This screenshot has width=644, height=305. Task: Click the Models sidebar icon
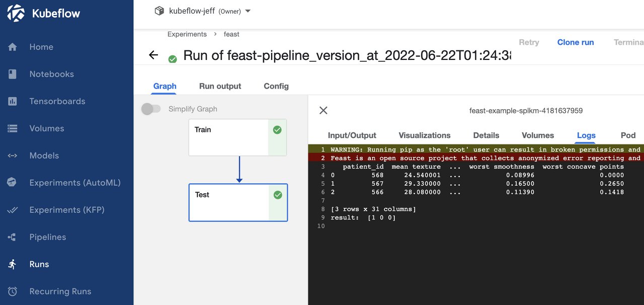click(13, 156)
